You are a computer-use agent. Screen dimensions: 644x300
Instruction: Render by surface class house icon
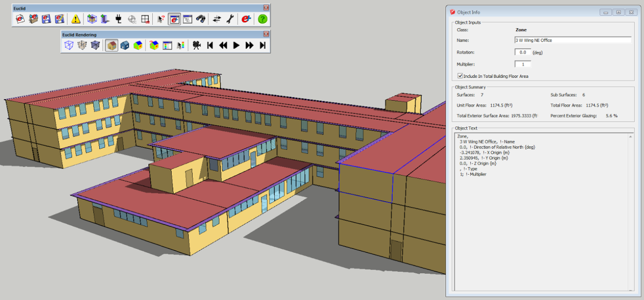(x=112, y=45)
